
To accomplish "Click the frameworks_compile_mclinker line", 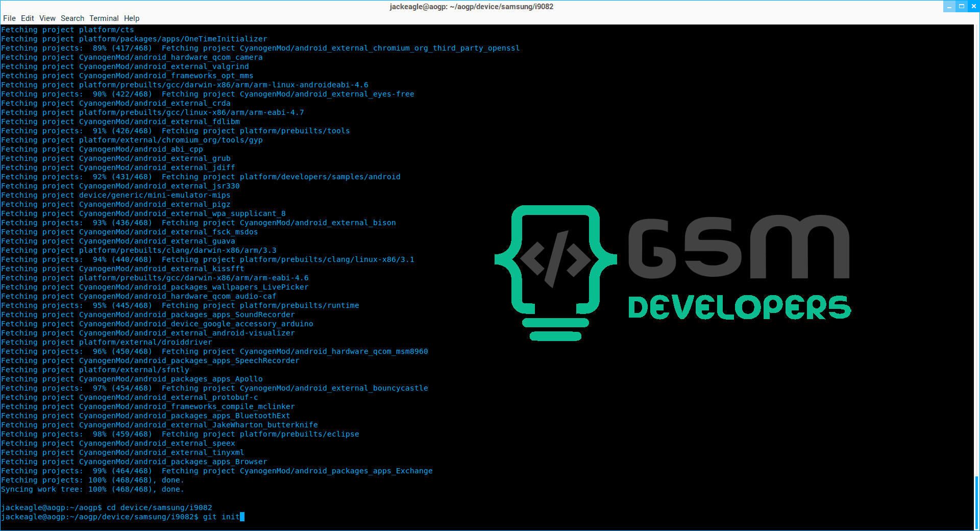I will point(148,406).
